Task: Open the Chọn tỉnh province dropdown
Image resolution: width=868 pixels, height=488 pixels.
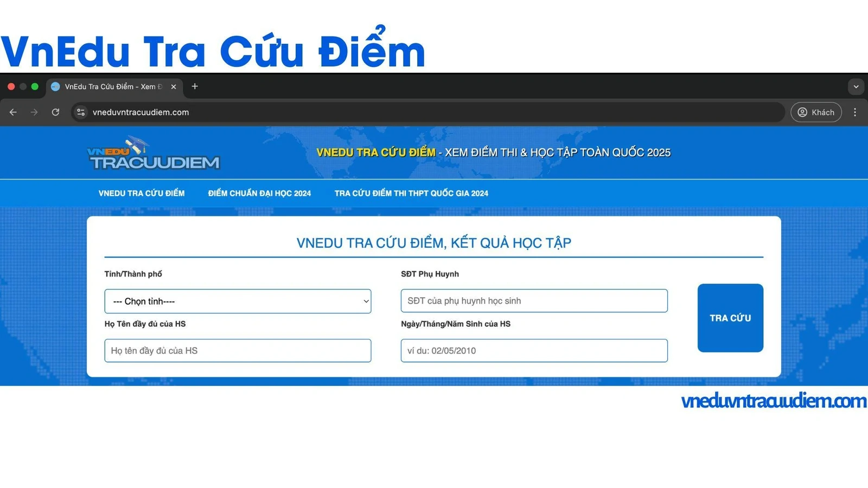Action: pos(238,301)
